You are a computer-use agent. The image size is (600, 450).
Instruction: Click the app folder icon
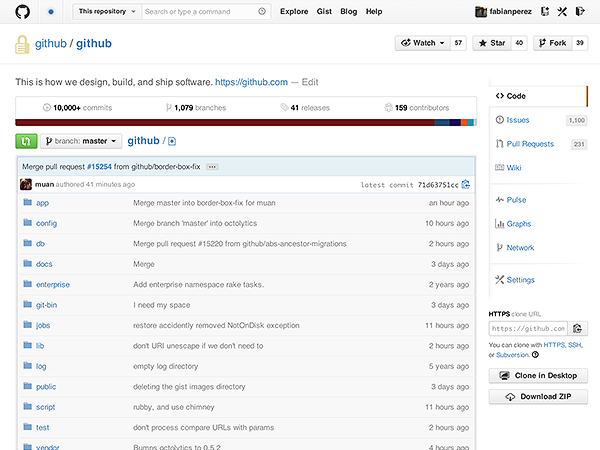(x=28, y=202)
